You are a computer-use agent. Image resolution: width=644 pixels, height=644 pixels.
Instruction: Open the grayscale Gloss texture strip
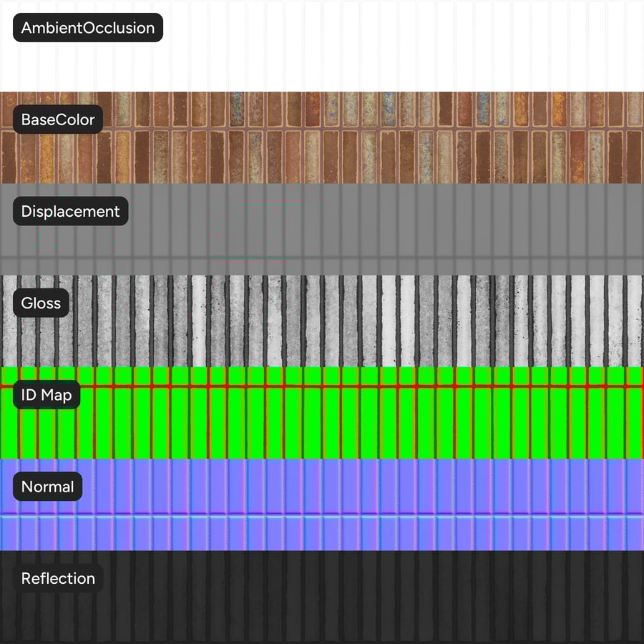click(x=322, y=321)
